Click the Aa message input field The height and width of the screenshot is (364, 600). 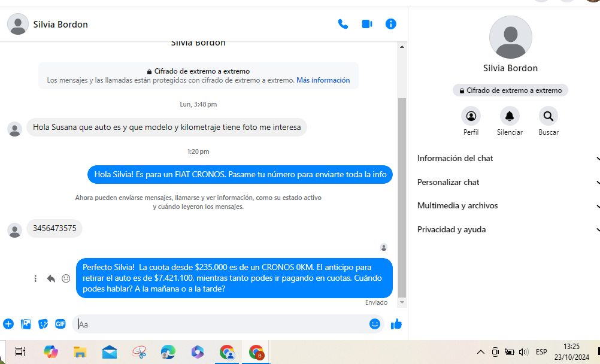(222, 324)
